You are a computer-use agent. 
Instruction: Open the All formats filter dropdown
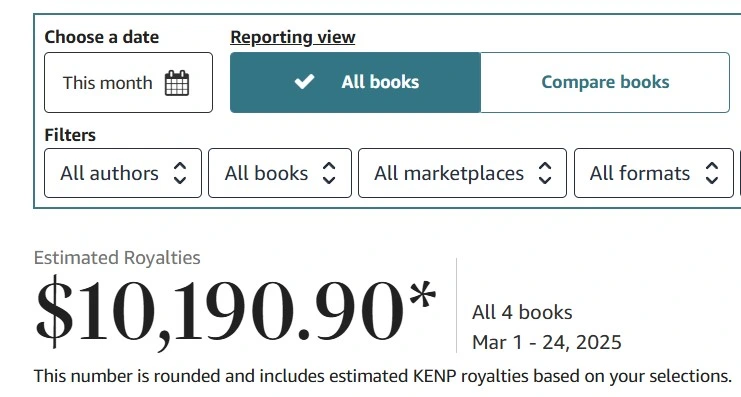[x=654, y=173]
